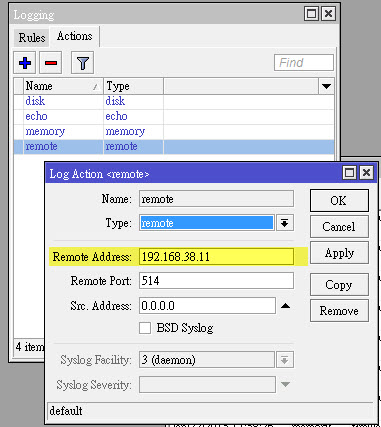Close the Logging window
The width and height of the screenshot is (381, 427).
coord(328,14)
